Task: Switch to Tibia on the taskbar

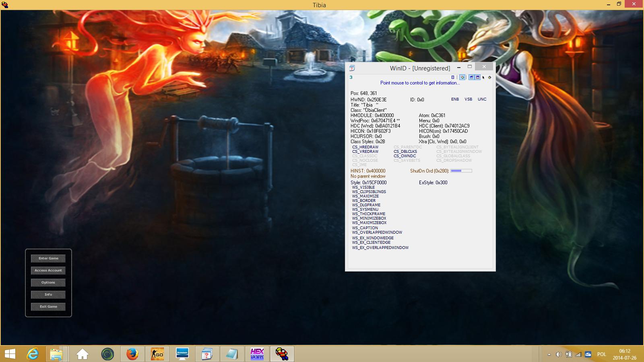Action: 282,354
